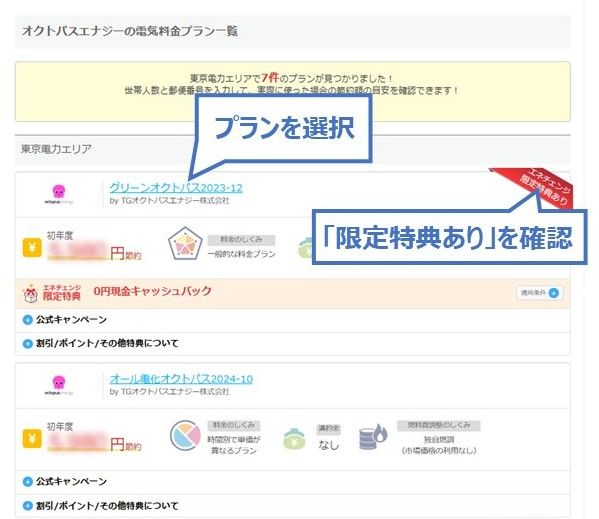Click Octopus logo beside グリーンオクトパス2023-12
599x519 pixels.
pyautogui.click(x=58, y=194)
